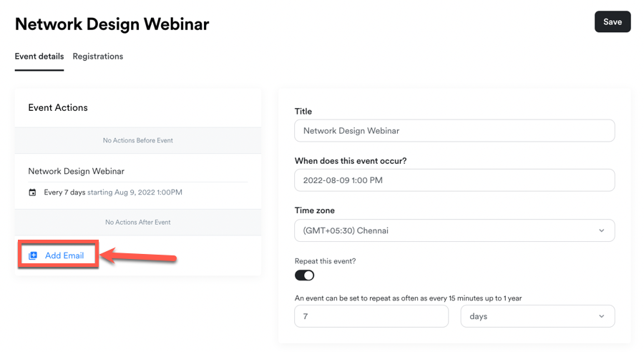
Task: Turn off the Repeat this event toggle
Action: (x=304, y=275)
